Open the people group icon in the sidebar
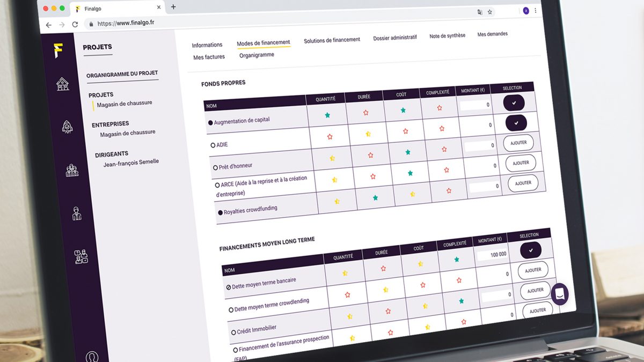 (x=72, y=170)
